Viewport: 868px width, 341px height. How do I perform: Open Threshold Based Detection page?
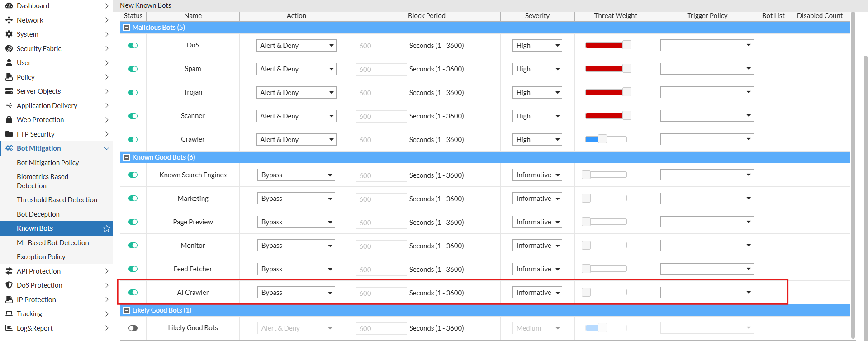coord(57,199)
